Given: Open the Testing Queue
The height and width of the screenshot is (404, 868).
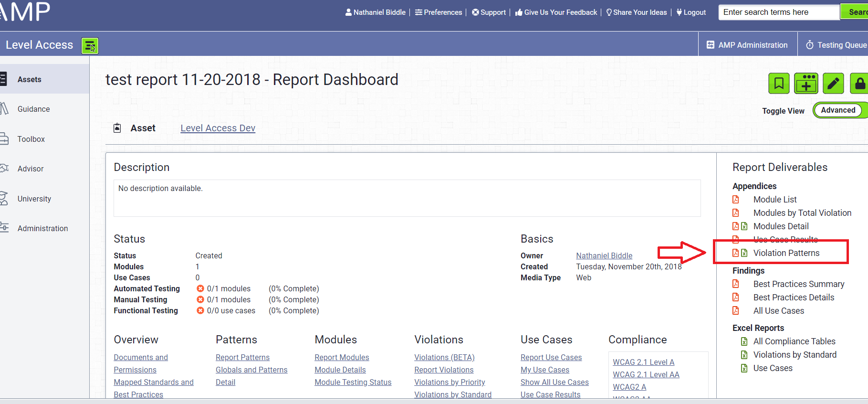Looking at the screenshot, I should tap(836, 45).
